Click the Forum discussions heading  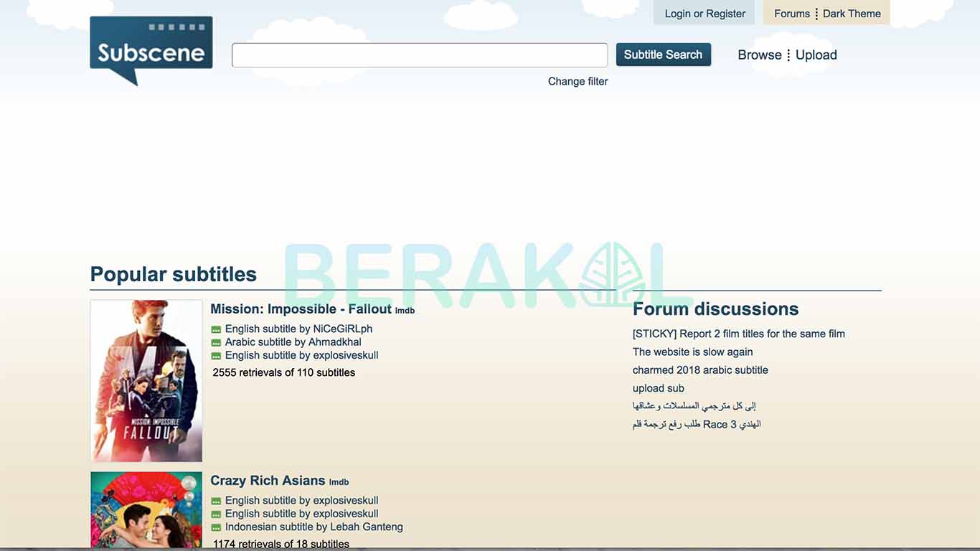pos(715,309)
